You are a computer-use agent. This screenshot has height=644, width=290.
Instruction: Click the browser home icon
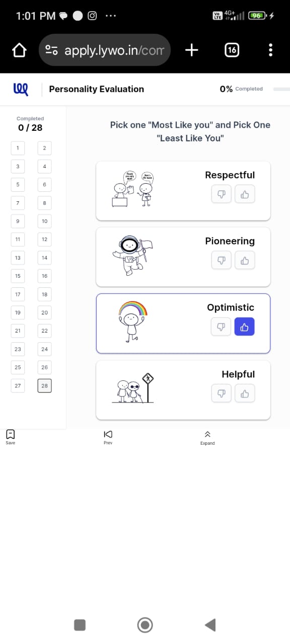tap(20, 50)
